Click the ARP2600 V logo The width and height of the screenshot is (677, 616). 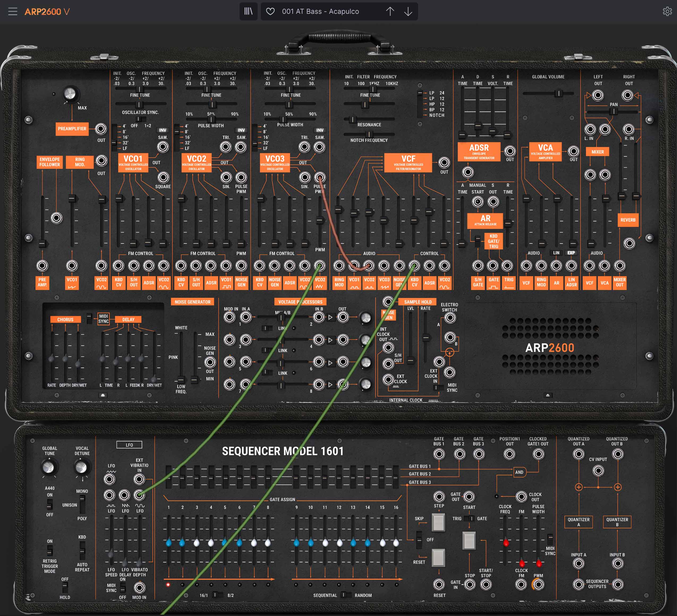point(47,11)
